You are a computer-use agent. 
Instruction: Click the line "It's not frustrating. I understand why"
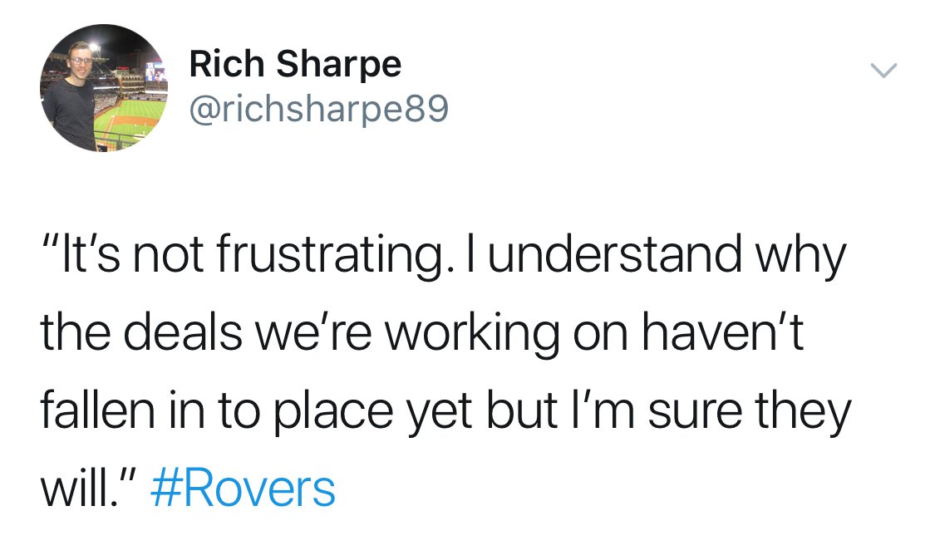click(x=442, y=255)
